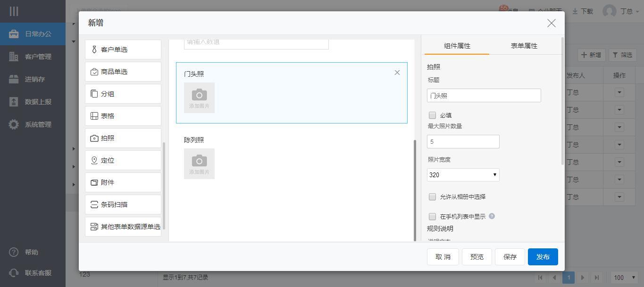Add the 条码扫描 barcode component
Viewport: 644px width, 287px height.
pyautogui.click(x=123, y=205)
